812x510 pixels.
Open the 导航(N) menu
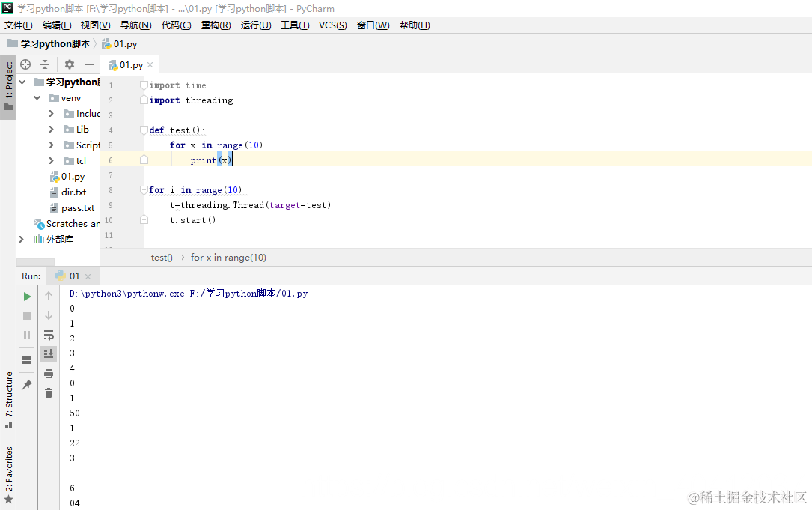pyautogui.click(x=135, y=25)
